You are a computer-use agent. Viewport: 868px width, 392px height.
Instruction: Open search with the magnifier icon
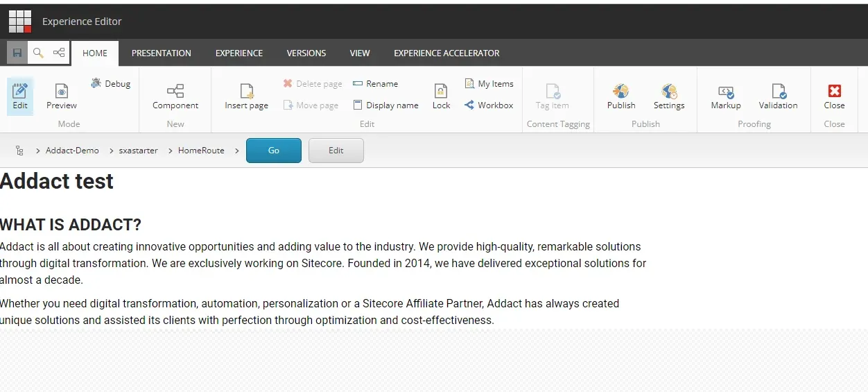[x=38, y=53]
